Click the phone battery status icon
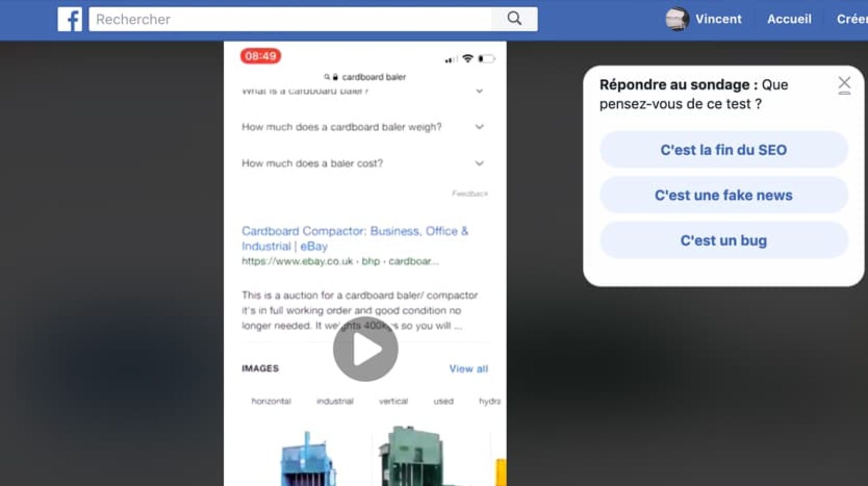This screenshot has height=486, width=868. [x=486, y=58]
